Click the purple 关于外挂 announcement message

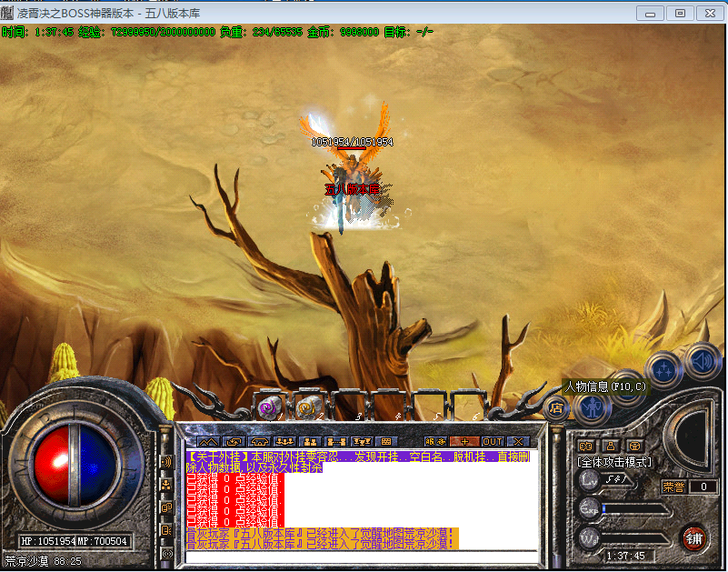click(x=357, y=462)
